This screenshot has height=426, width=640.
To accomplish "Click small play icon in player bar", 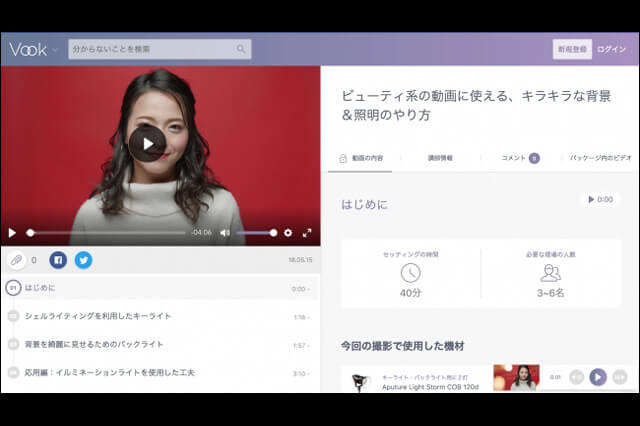I will pyautogui.click(x=12, y=233).
